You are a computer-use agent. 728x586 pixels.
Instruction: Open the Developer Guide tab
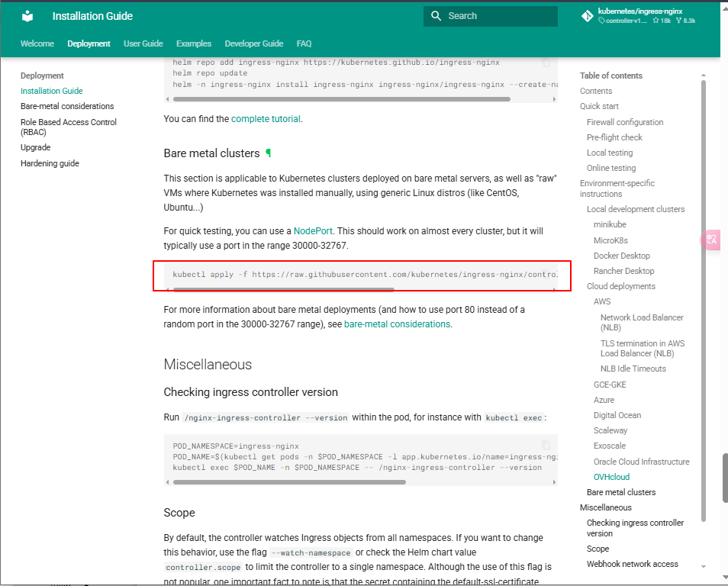point(254,43)
